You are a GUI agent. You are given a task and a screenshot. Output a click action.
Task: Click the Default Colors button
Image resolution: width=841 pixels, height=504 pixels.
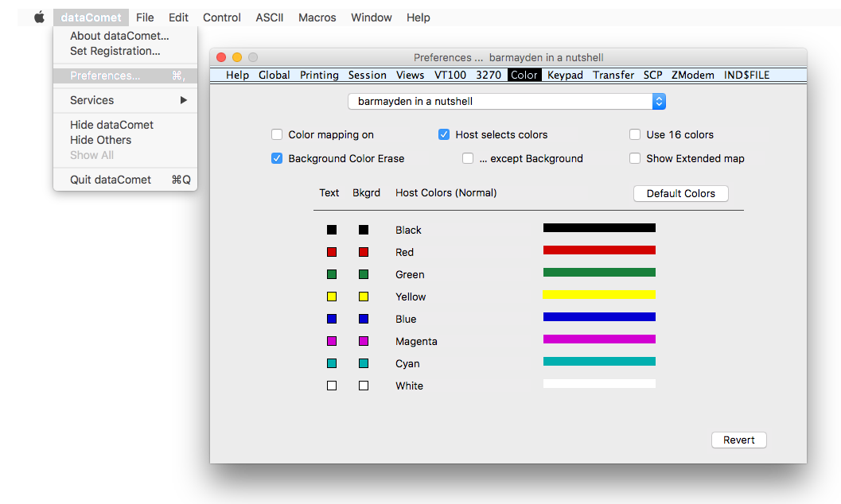click(x=680, y=193)
